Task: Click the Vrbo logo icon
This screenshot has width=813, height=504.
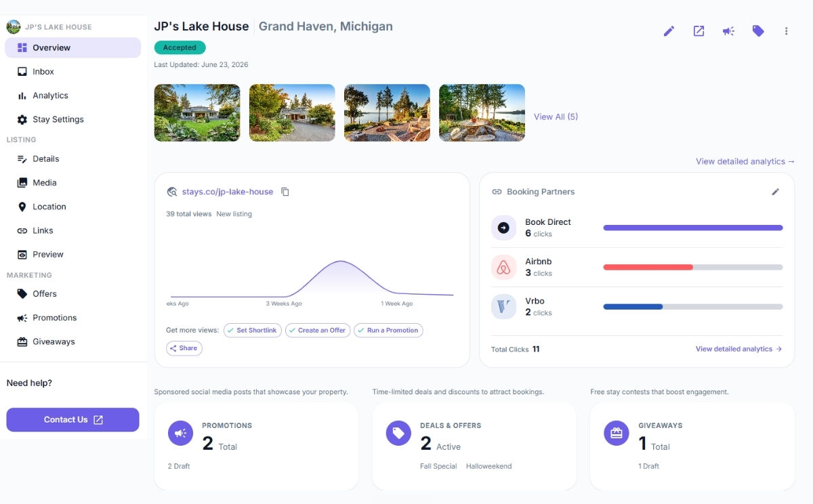Action: [x=503, y=306]
